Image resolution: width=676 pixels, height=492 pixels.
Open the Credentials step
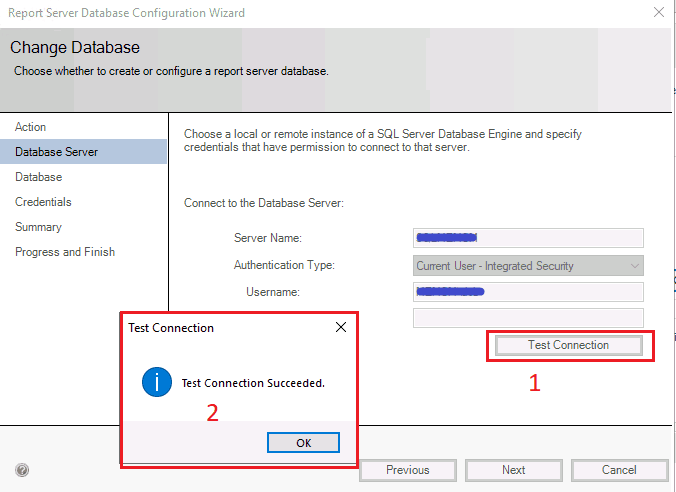pyautogui.click(x=43, y=202)
